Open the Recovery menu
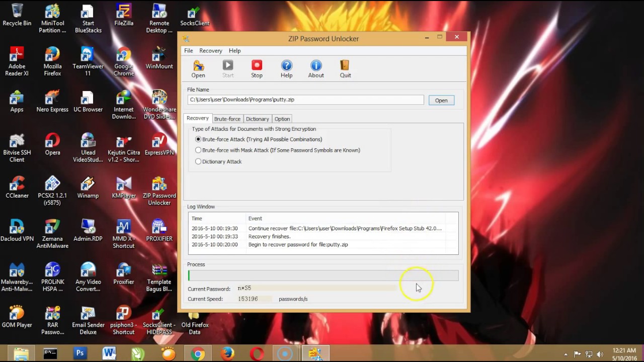The width and height of the screenshot is (644, 362). [211, 51]
